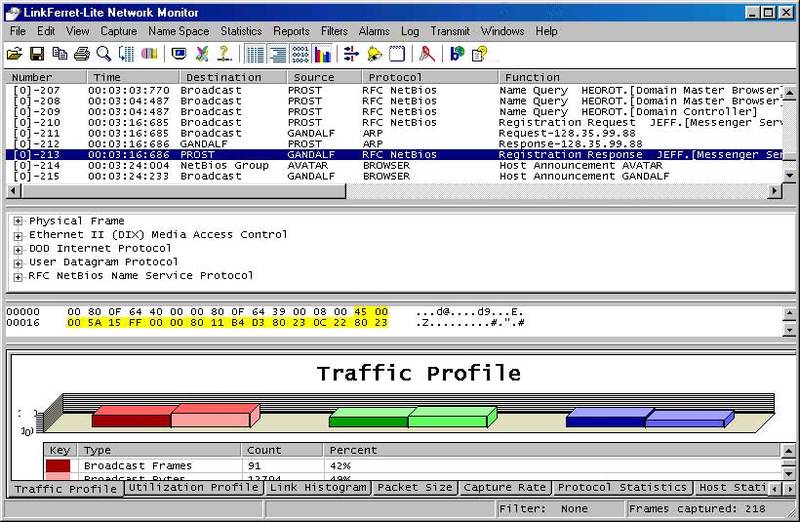Open the Statistics menu
Viewport: 800px width, 522px height.
pos(241,31)
